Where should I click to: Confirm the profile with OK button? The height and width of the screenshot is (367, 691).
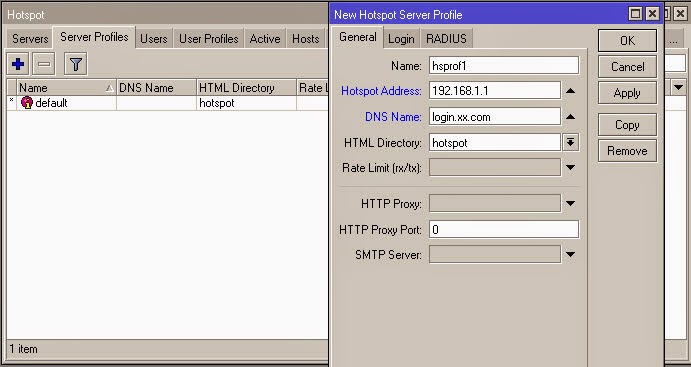click(627, 41)
